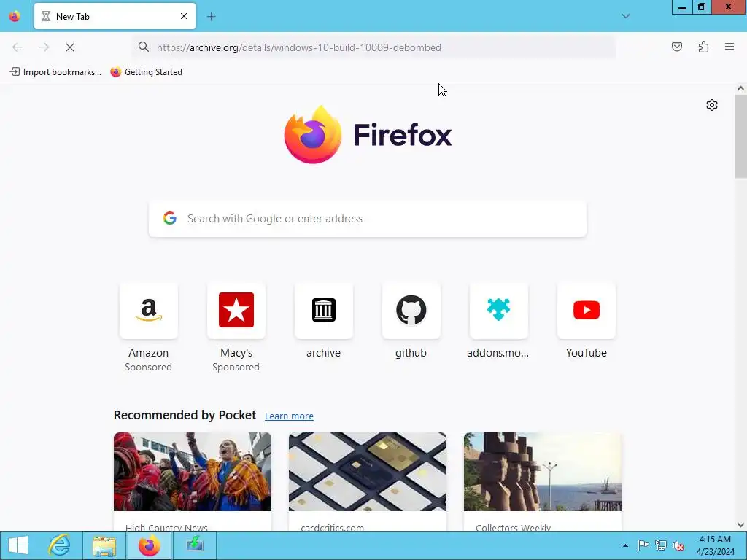Open the Windows Start button
The height and width of the screenshot is (560, 747).
point(18,545)
